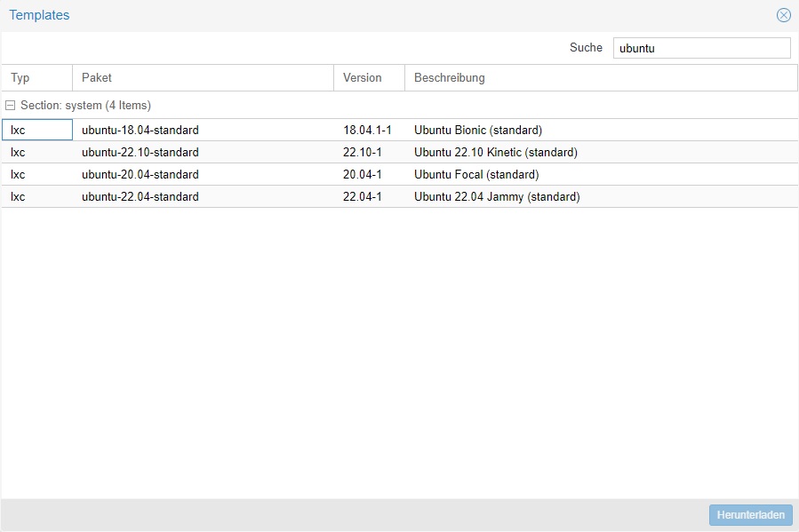799x532 pixels.
Task: Select the ubuntu-20.04-standard package
Action: point(140,175)
